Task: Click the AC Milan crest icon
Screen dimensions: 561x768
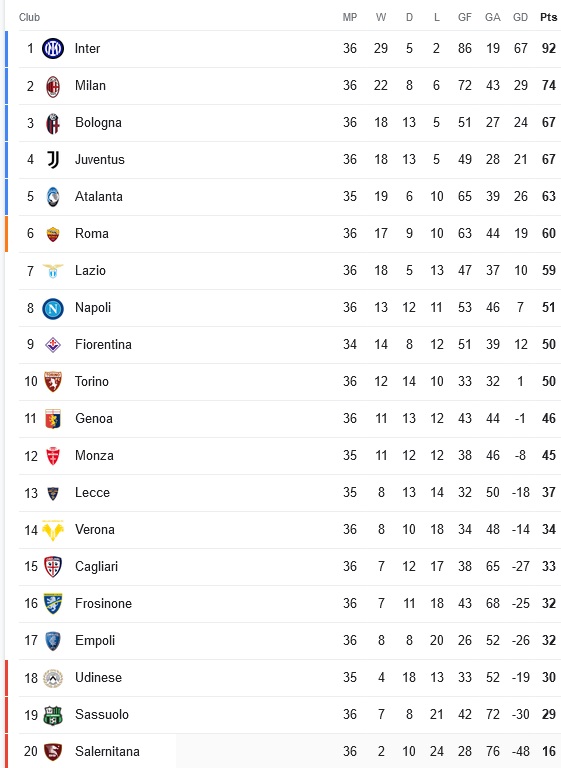Action: click(53, 87)
